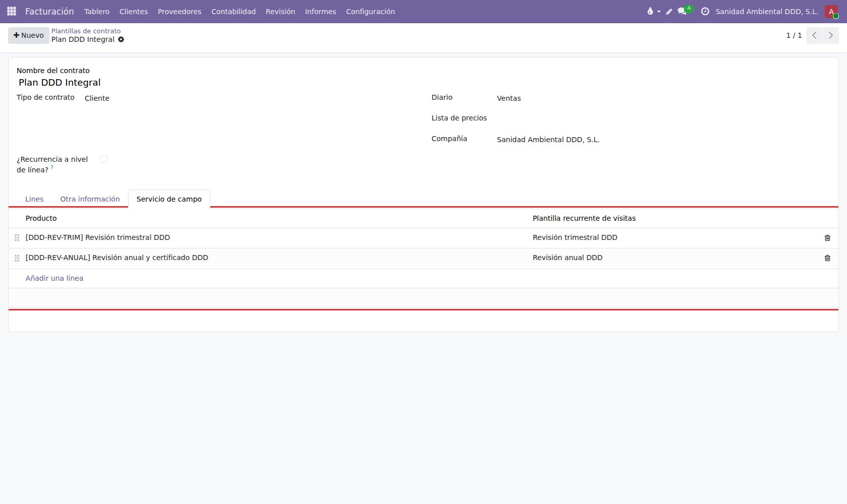This screenshot has height=504, width=847.
Task: Open the Clientes menu
Action: 134,12
